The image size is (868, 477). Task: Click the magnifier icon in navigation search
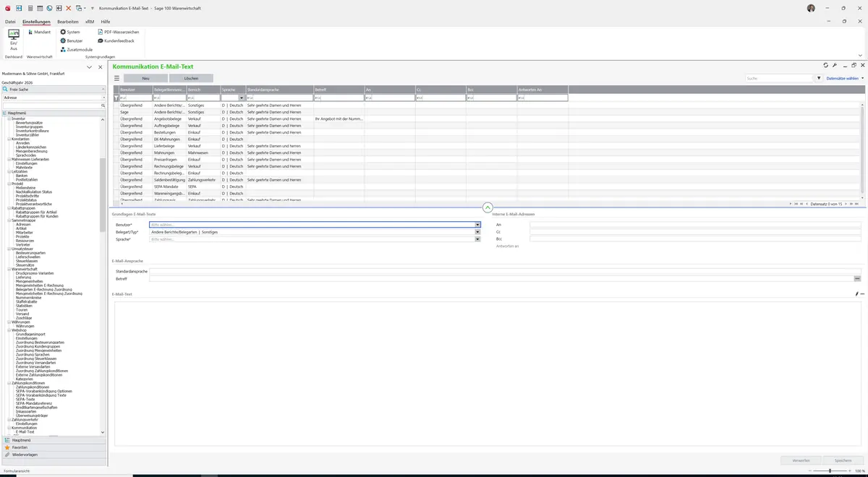coord(103,106)
